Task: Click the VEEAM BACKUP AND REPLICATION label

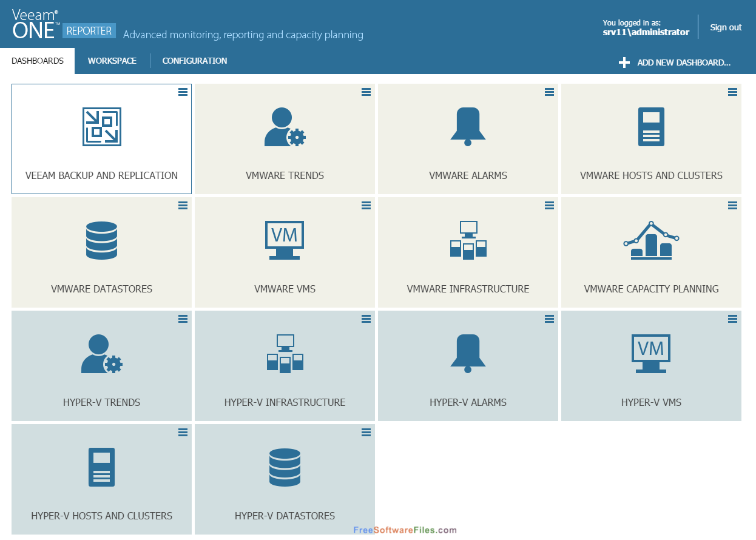Action: 101,175
